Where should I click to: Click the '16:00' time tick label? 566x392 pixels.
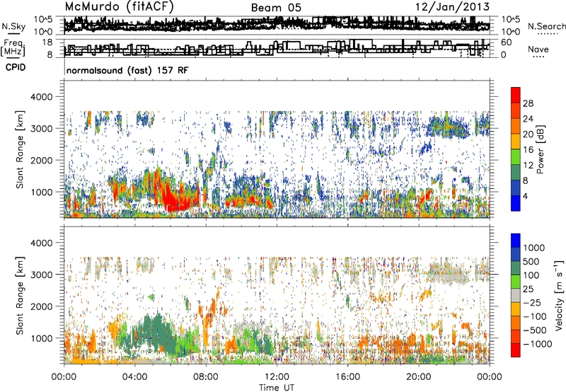pos(347,377)
